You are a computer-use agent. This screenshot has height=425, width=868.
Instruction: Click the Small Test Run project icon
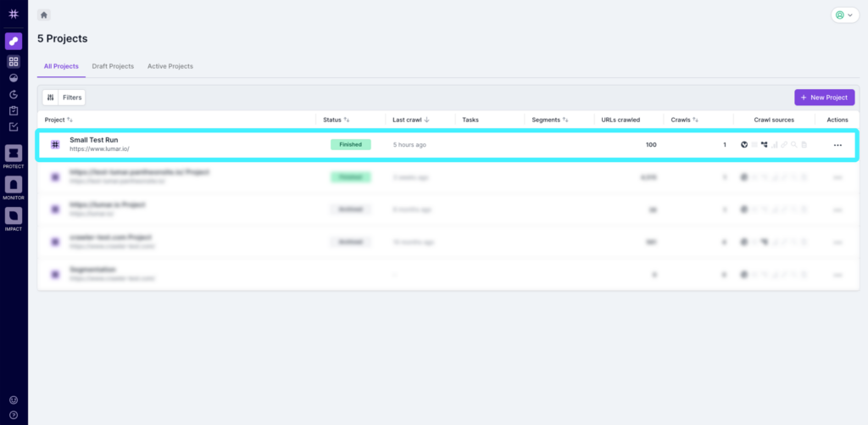[x=55, y=144]
